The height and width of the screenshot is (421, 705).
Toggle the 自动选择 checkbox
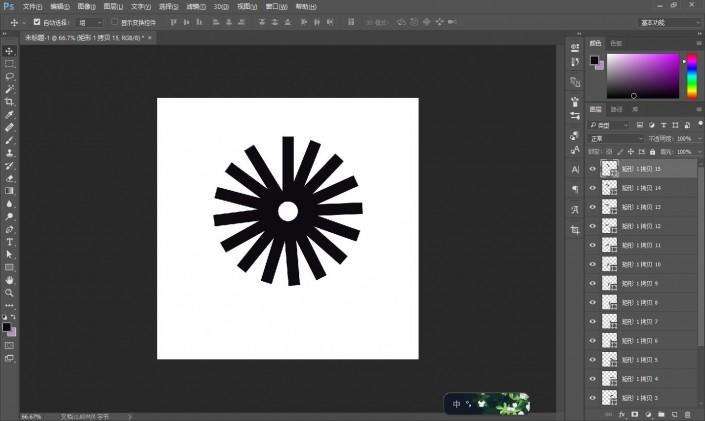(37, 22)
